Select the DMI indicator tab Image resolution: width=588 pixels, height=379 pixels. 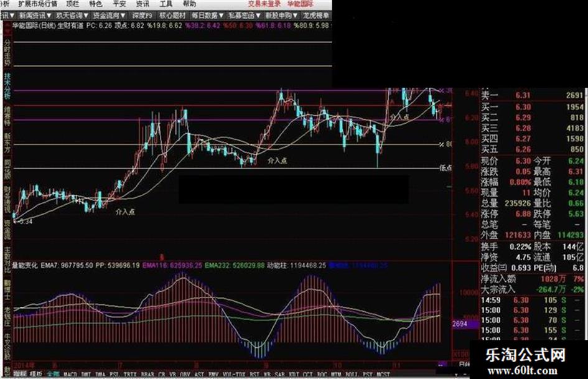86,375
